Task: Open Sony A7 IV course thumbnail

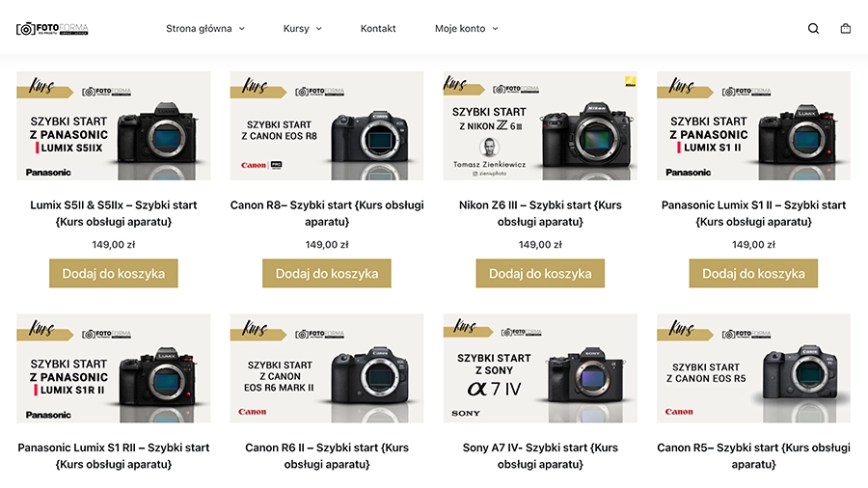Action: pyautogui.click(x=540, y=368)
